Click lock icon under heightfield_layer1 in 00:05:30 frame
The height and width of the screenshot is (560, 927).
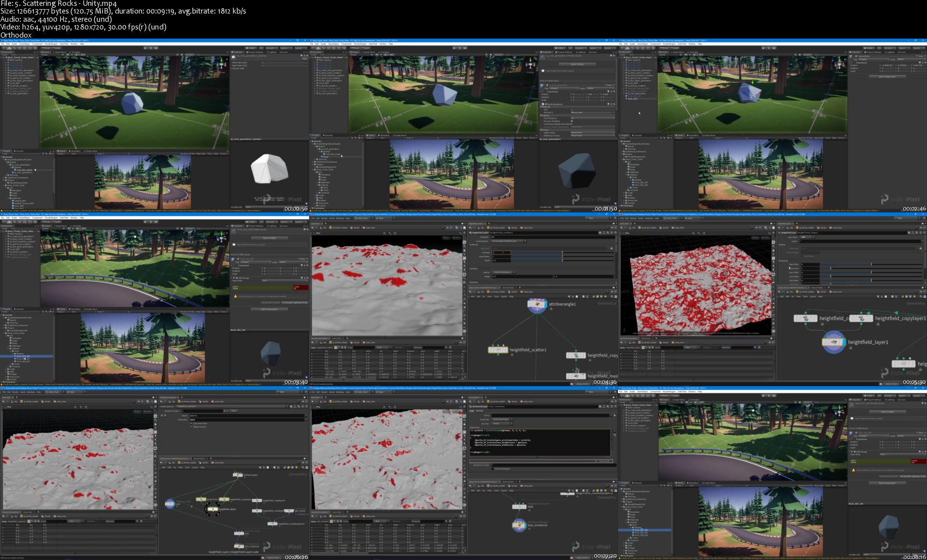[x=850, y=348]
